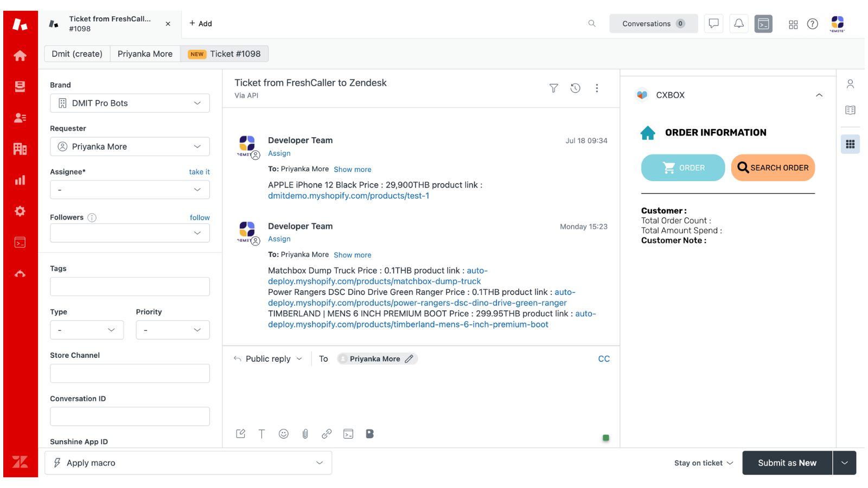Click the Add tab button
The height and width of the screenshot is (488, 868).
coord(201,23)
